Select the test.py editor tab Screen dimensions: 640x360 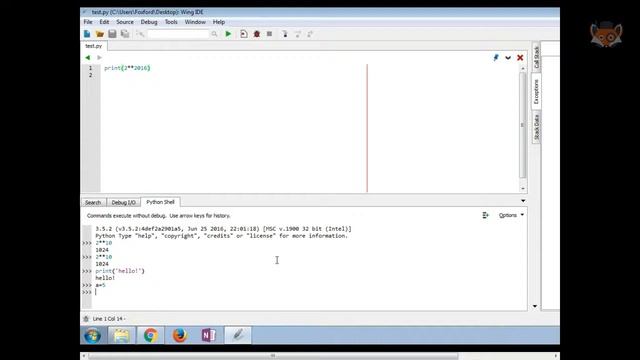coord(94,46)
